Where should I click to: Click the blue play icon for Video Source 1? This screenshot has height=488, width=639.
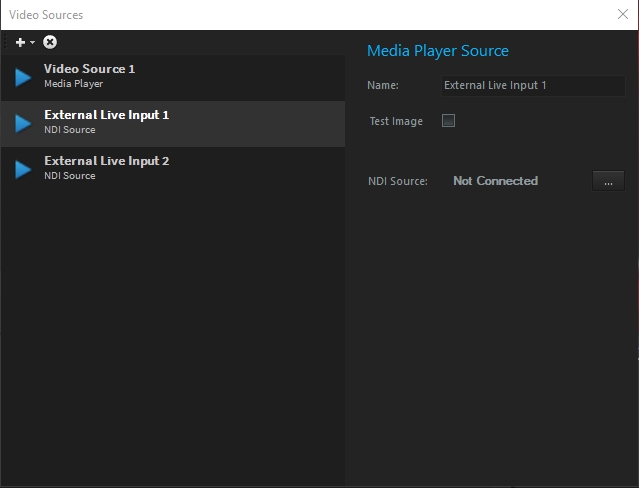tap(22, 77)
